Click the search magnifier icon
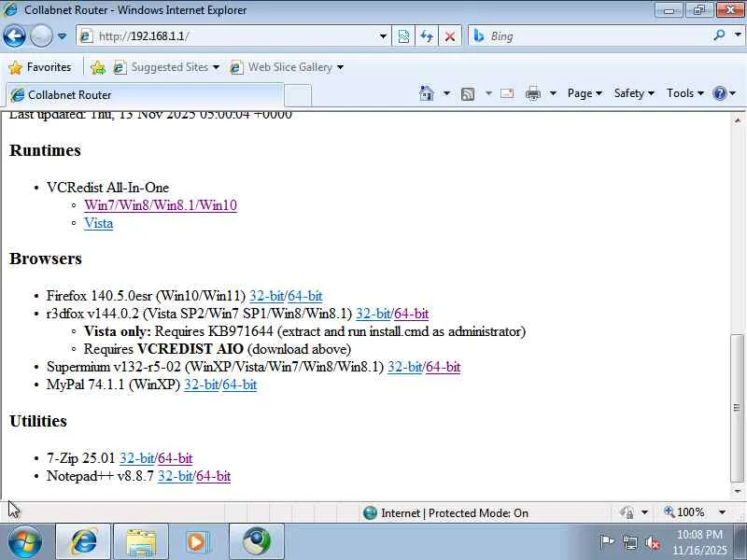The width and height of the screenshot is (747, 560). pyautogui.click(x=719, y=35)
